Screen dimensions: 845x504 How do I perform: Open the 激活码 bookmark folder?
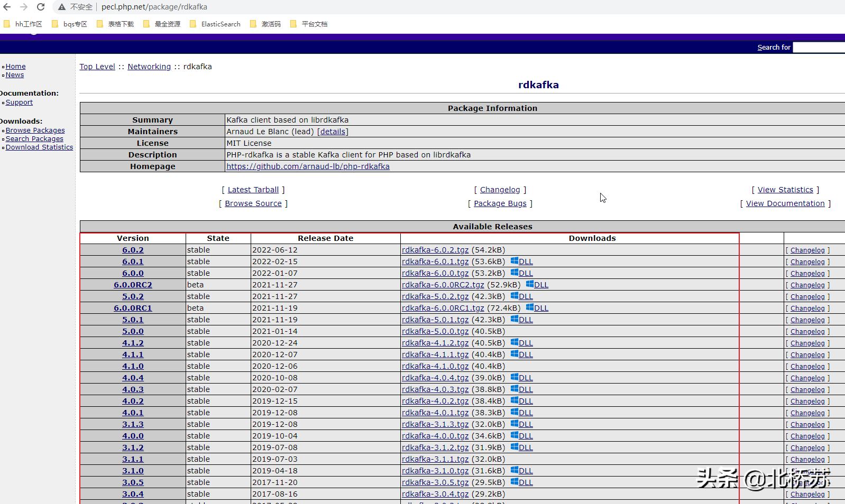click(x=265, y=24)
